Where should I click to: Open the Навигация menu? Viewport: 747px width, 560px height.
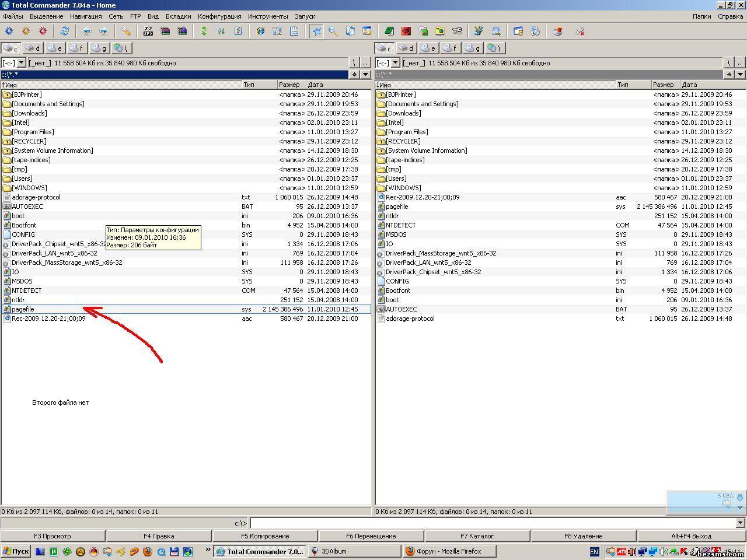tap(86, 16)
